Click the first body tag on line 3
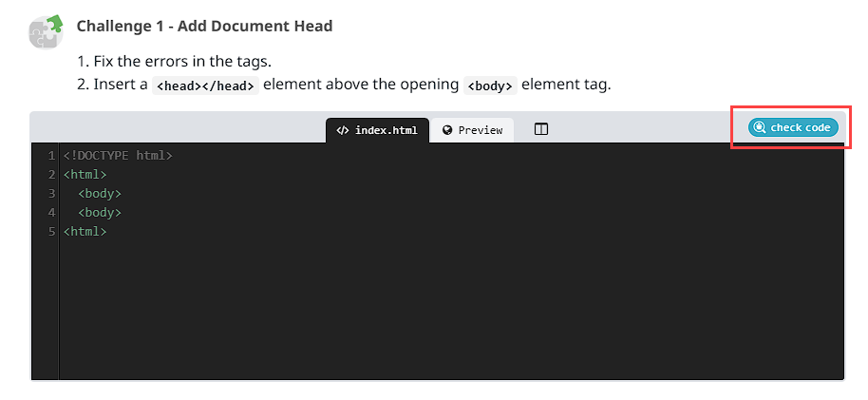Screen dimensions: 868x400 [x=100, y=194]
